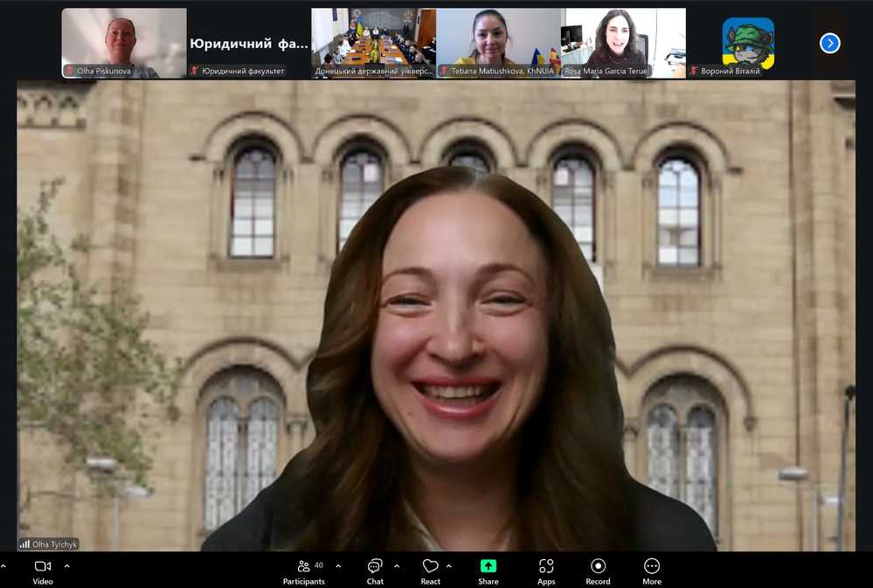This screenshot has width=873, height=588.
Task: Click Вороний Віталій's avatar tile
Action: [748, 43]
